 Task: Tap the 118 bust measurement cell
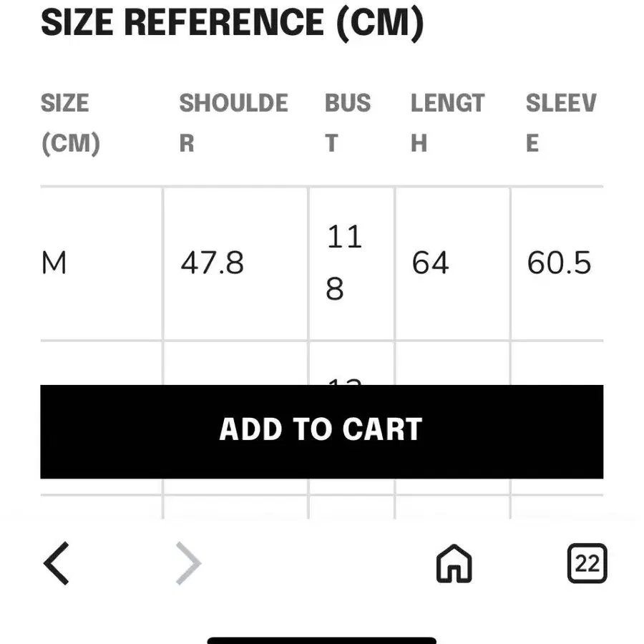[345, 263]
